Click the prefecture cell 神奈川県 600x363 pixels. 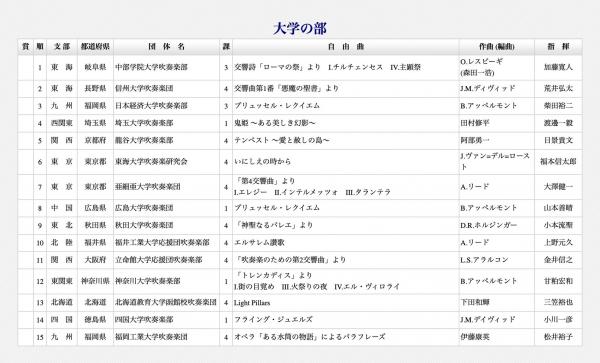[95, 281]
